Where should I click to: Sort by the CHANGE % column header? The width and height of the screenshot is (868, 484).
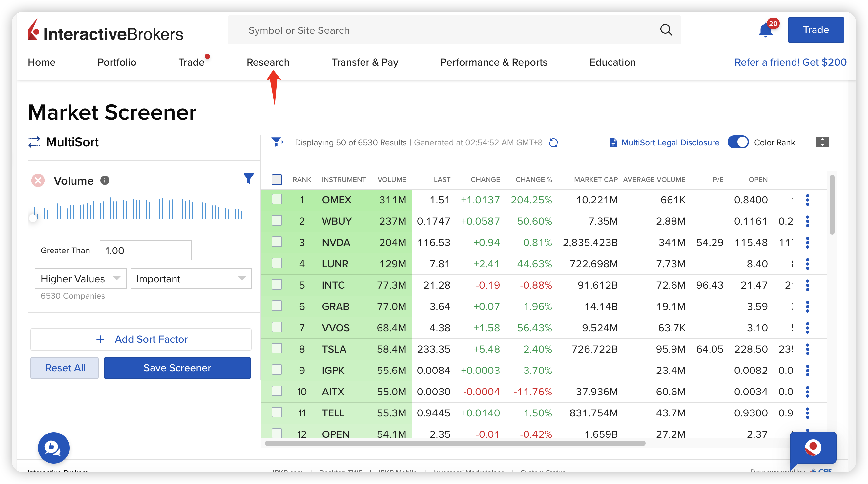(x=533, y=179)
